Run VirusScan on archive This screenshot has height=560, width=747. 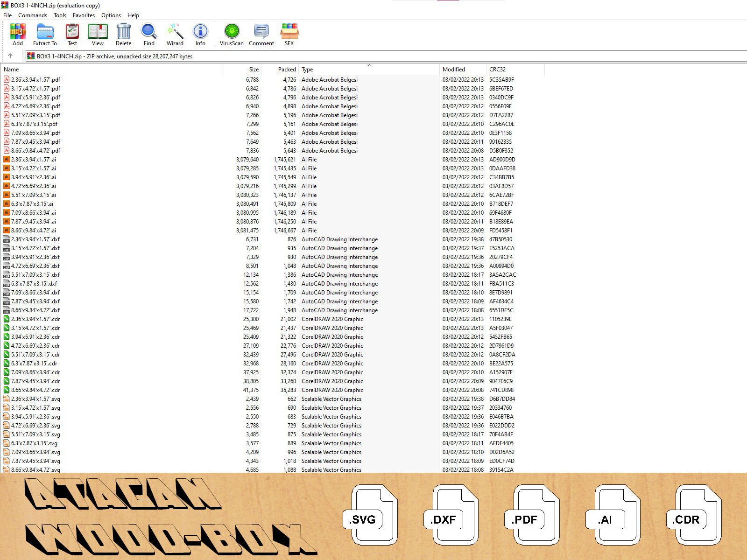(x=232, y=35)
